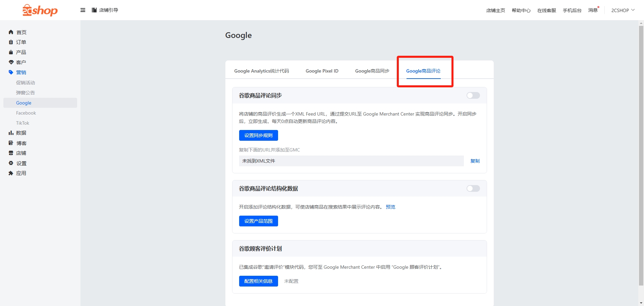Click 店铺引导 text in header
The height and width of the screenshot is (306, 644).
pyautogui.click(x=109, y=10)
